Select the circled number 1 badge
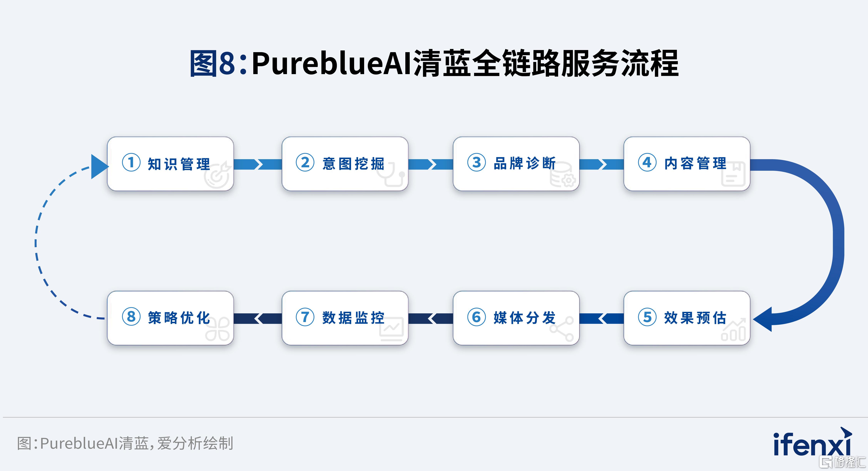 pyautogui.click(x=131, y=162)
